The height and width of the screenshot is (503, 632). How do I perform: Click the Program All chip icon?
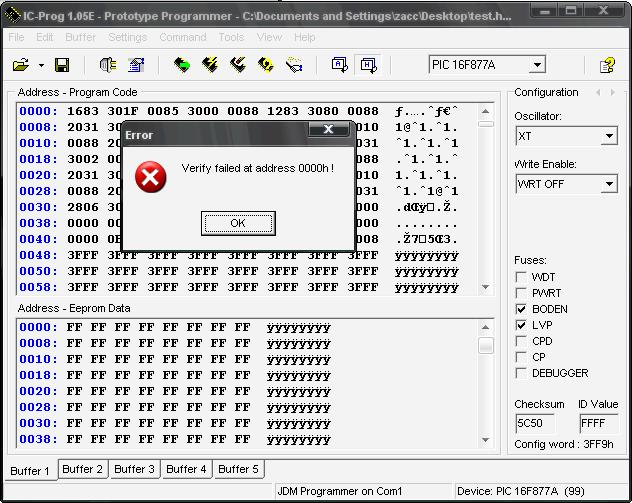[210, 65]
